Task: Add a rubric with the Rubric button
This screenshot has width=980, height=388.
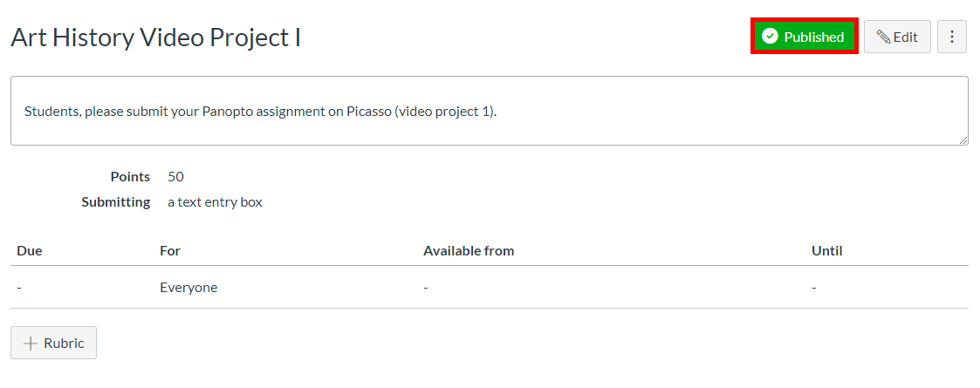Action: (x=54, y=343)
